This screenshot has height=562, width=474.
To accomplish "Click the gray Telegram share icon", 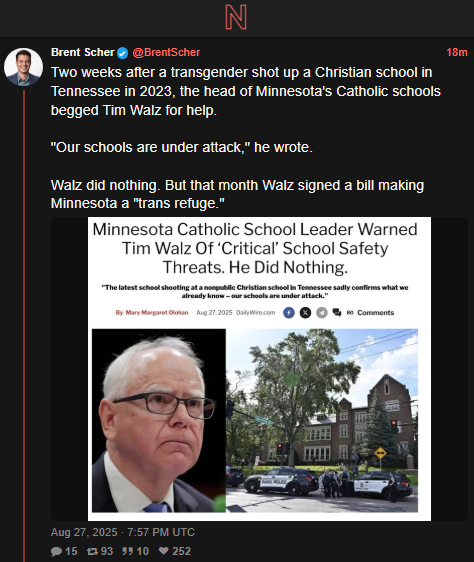I will pyautogui.click(x=322, y=313).
